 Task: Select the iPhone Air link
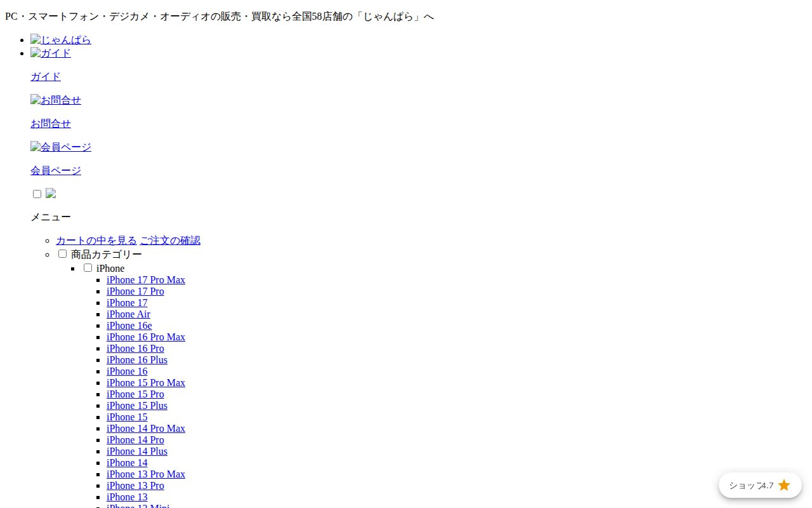(128, 314)
